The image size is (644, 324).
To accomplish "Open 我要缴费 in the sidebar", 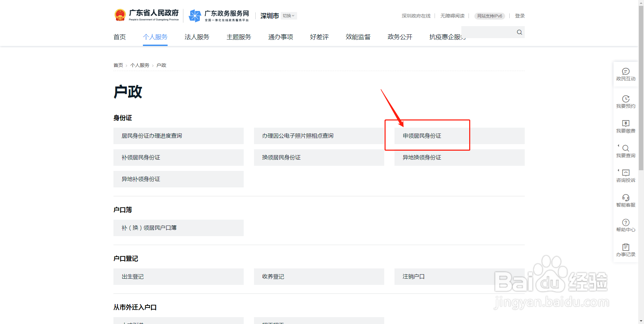I will pyautogui.click(x=625, y=126).
